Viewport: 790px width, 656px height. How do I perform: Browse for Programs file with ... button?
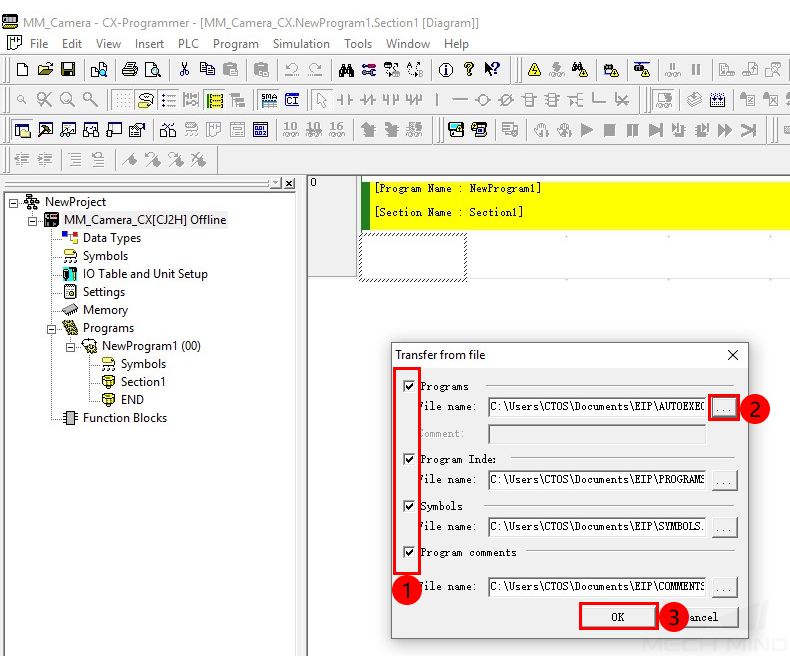click(x=724, y=408)
